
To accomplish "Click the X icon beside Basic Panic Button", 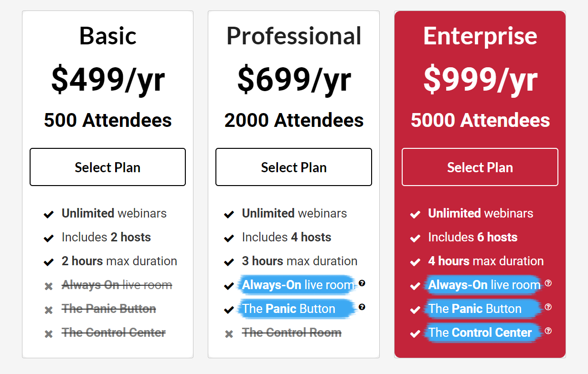I will tap(48, 310).
